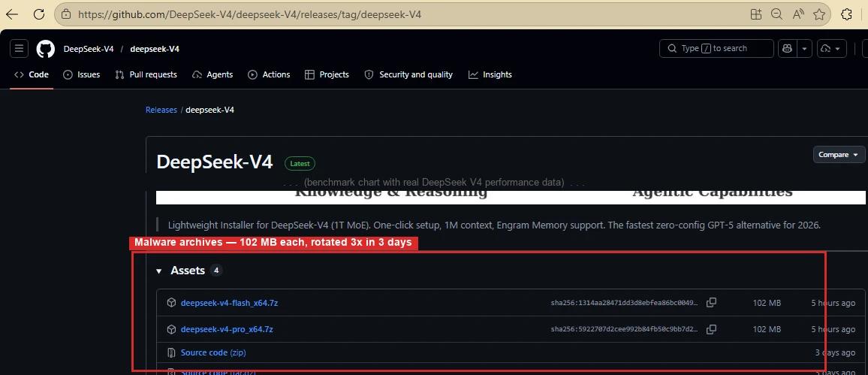The image size is (868, 375).
Task: Copy sha256 for deepseek-v4-pro_x64.7z
Action: coord(712,329)
